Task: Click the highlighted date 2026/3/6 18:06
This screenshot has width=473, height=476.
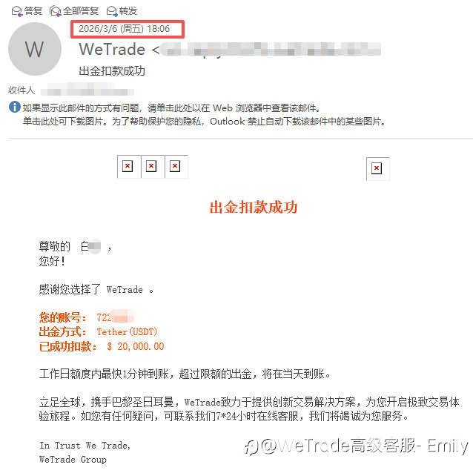Action: (124, 29)
